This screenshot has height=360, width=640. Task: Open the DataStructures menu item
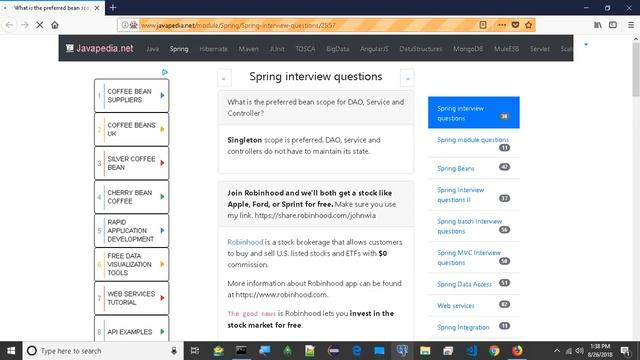click(421, 49)
